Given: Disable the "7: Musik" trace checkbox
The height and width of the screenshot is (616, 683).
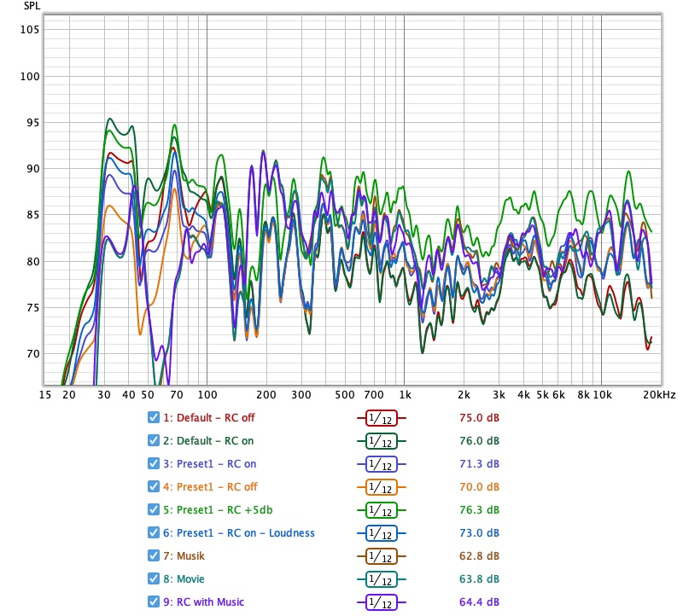Looking at the screenshot, I should click(x=154, y=556).
